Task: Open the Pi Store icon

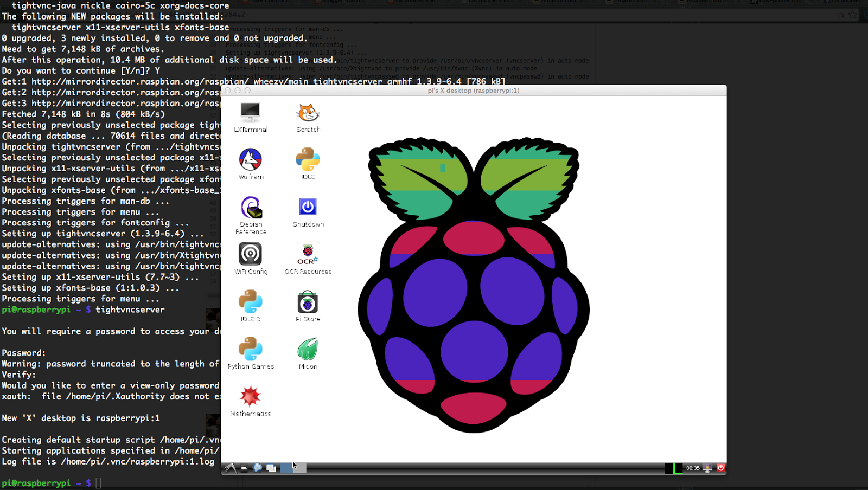Action: [x=308, y=306]
